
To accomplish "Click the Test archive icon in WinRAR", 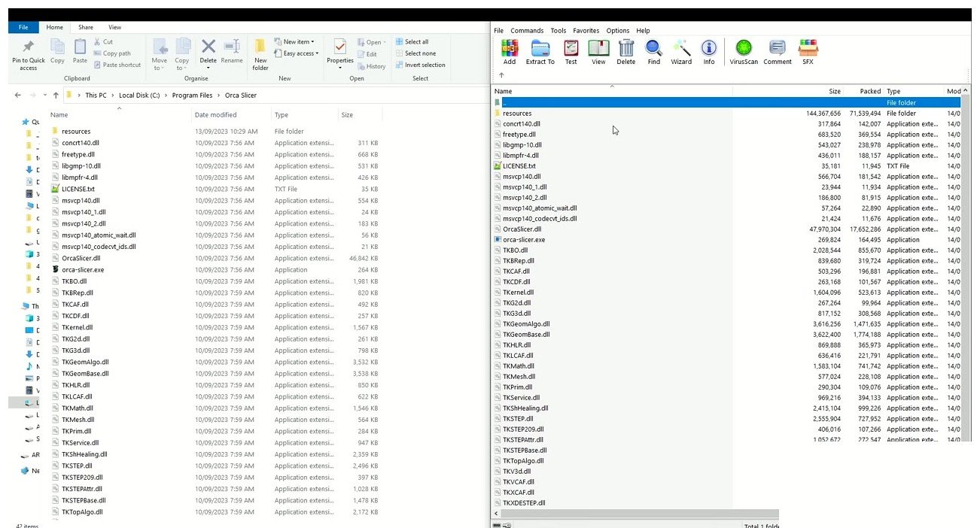I will point(571,52).
